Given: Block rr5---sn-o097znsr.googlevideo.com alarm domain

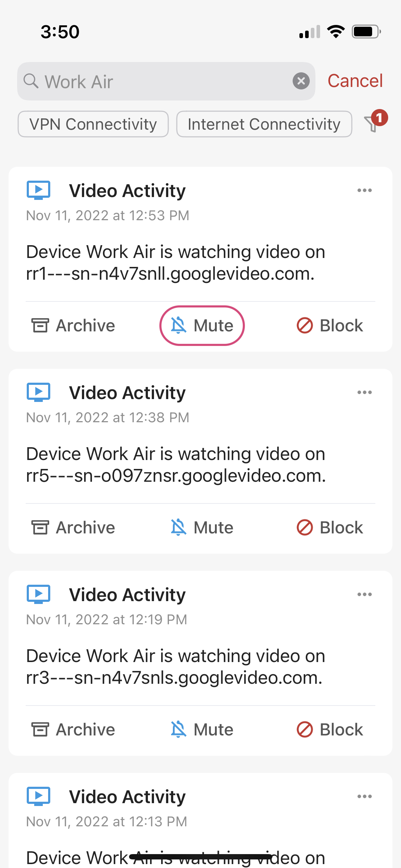Looking at the screenshot, I should pos(330,527).
